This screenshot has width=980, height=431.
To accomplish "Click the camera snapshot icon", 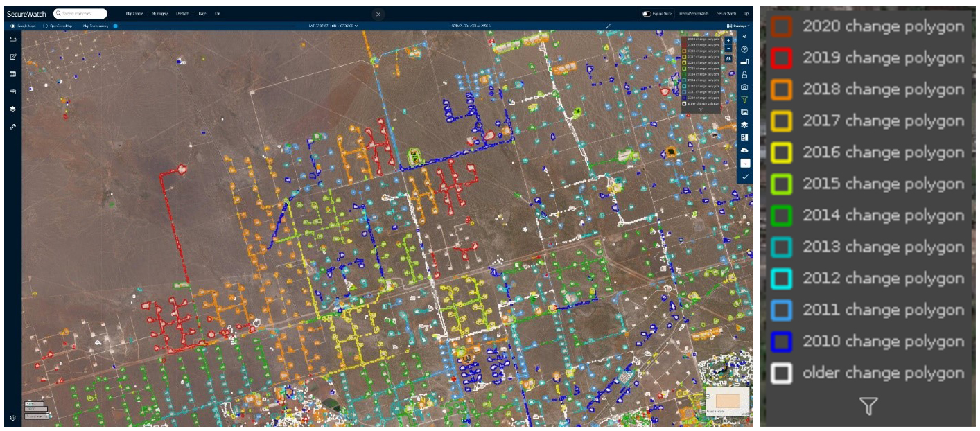I will pos(744,87).
